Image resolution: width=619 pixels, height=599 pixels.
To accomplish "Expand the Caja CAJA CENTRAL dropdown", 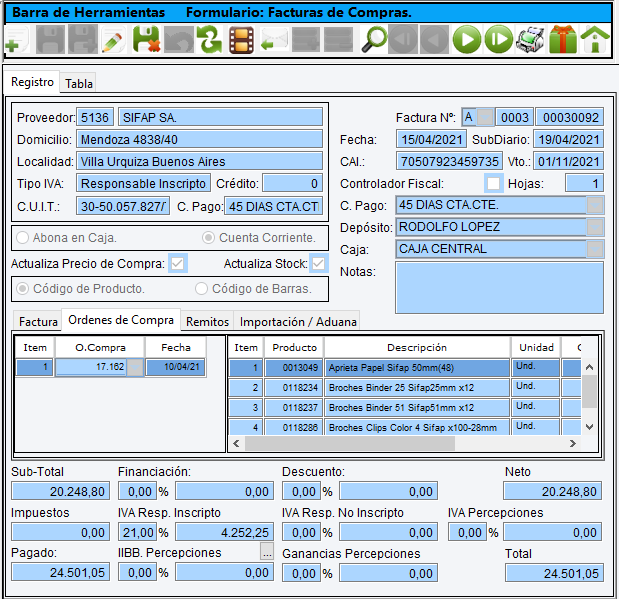I will point(595,249).
